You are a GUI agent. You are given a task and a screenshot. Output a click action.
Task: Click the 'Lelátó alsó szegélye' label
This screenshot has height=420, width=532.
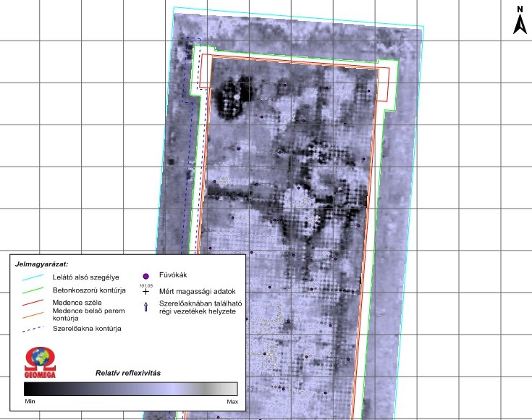click(x=86, y=277)
